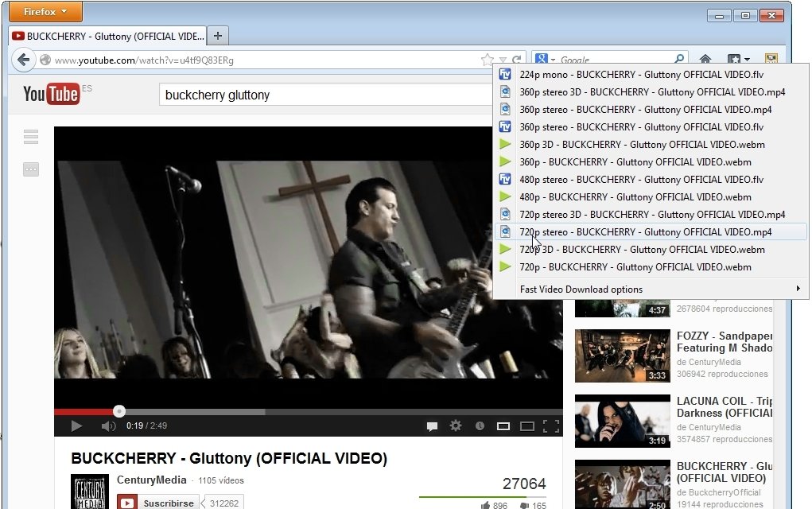Play the video
The width and height of the screenshot is (812, 509).
76,425
